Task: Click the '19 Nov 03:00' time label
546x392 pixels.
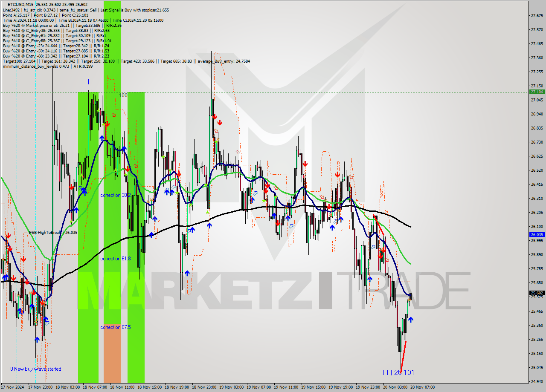Action: pos(232,387)
